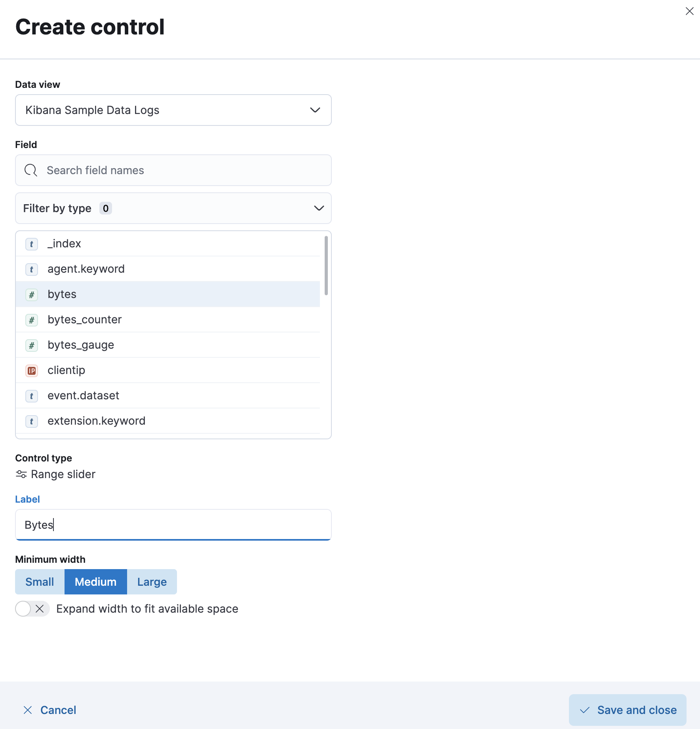Expand the Filter by type menu
Screen dimensions: 700x729
pos(173,208)
